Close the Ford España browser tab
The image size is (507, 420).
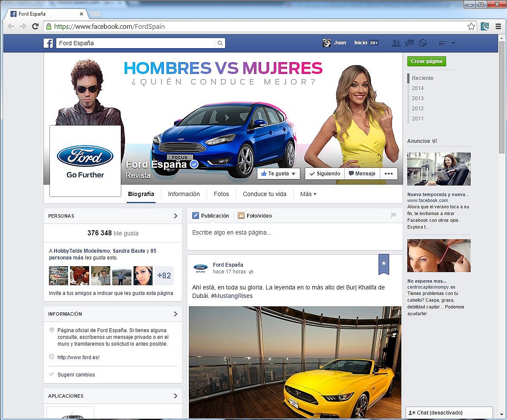[x=81, y=14]
